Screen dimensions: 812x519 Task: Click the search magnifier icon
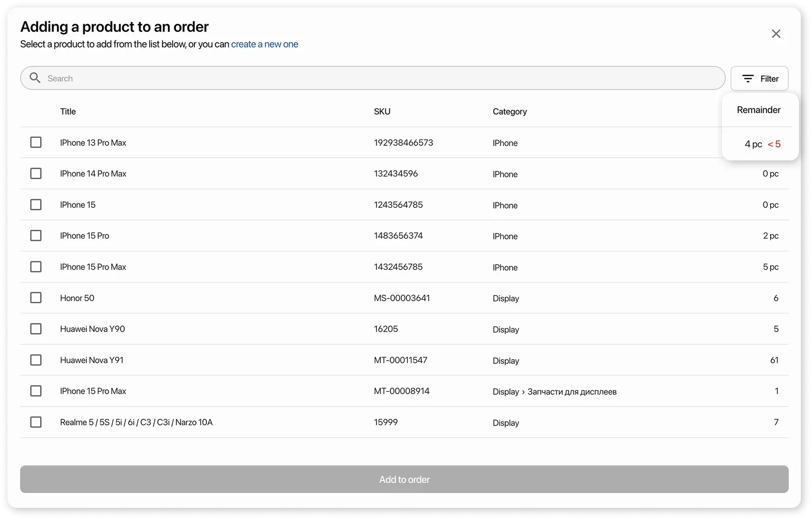click(35, 78)
